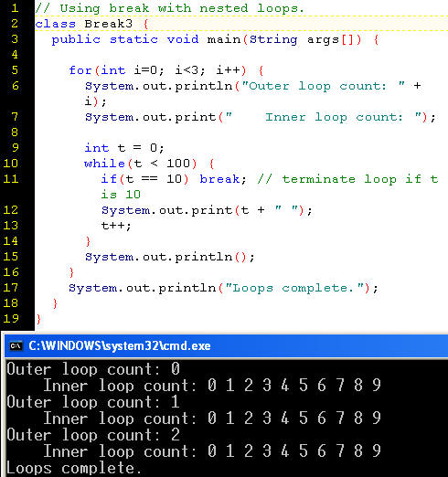Click 'Outer loop count: 2' console line
This screenshot has height=477, width=448.
tap(93, 435)
